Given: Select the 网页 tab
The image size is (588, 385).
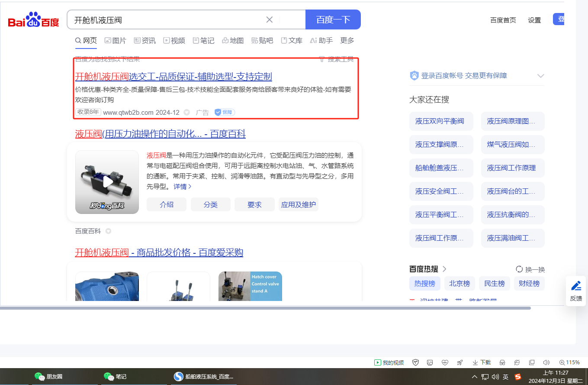Looking at the screenshot, I should point(86,40).
